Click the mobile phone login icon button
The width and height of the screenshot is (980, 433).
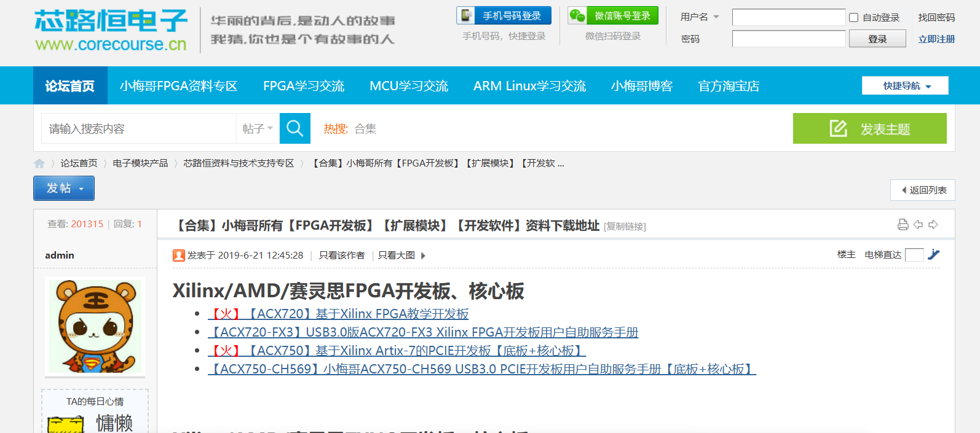tap(504, 15)
